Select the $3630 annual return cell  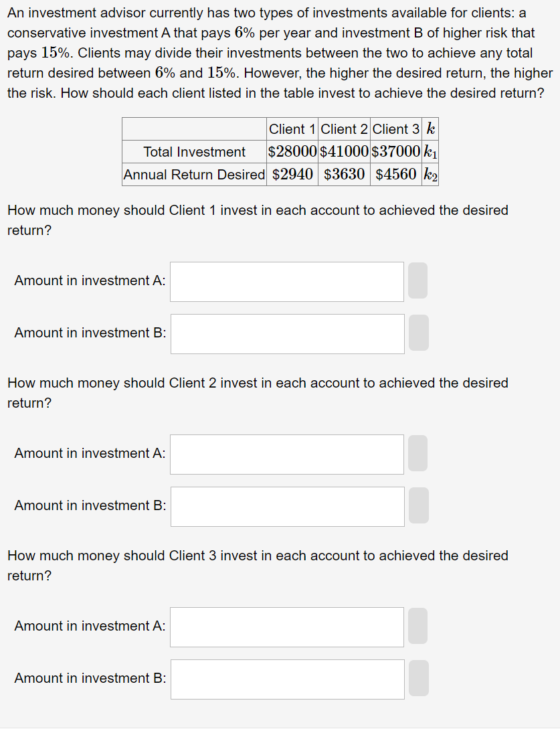coord(344,174)
